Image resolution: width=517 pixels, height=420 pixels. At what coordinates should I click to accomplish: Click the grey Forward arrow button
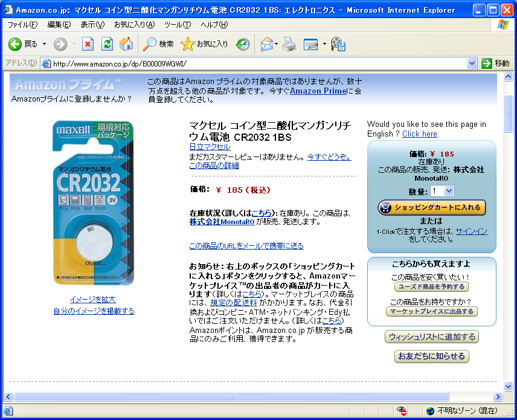[x=60, y=44]
